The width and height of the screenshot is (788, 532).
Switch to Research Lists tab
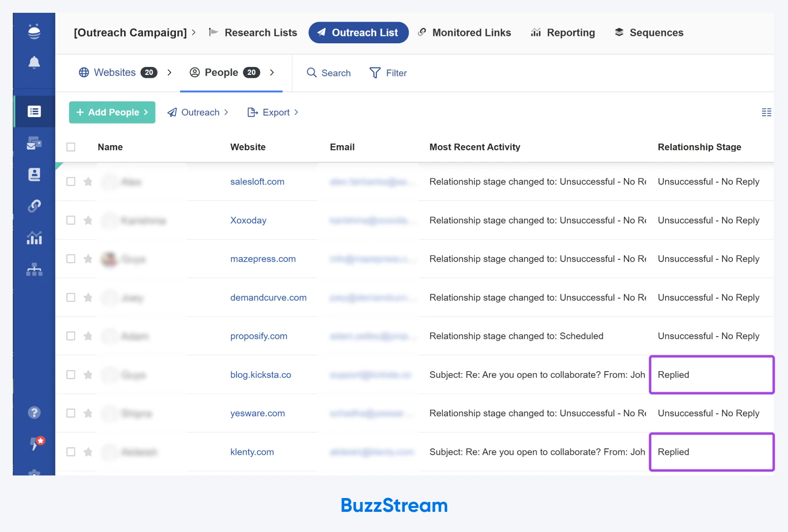[253, 32]
